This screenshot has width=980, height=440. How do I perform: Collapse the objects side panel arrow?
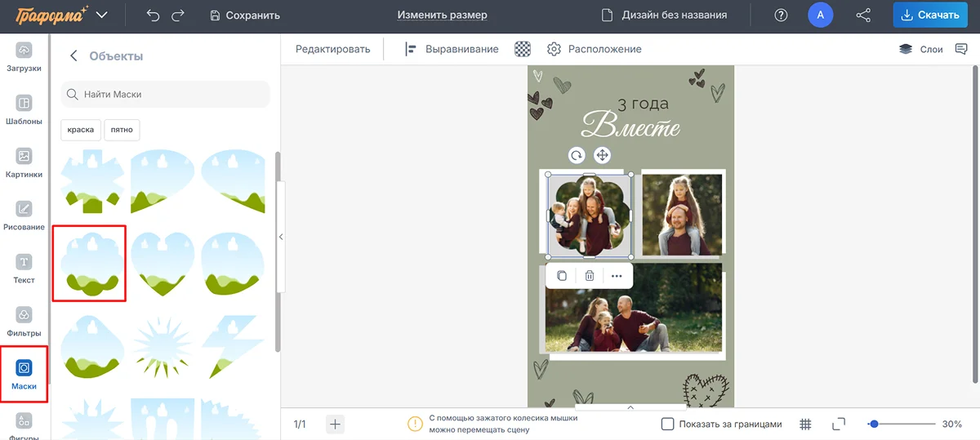point(281,237)
